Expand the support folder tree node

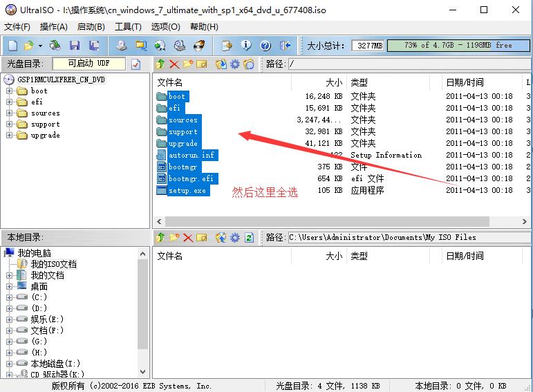(x=9, y=124)
